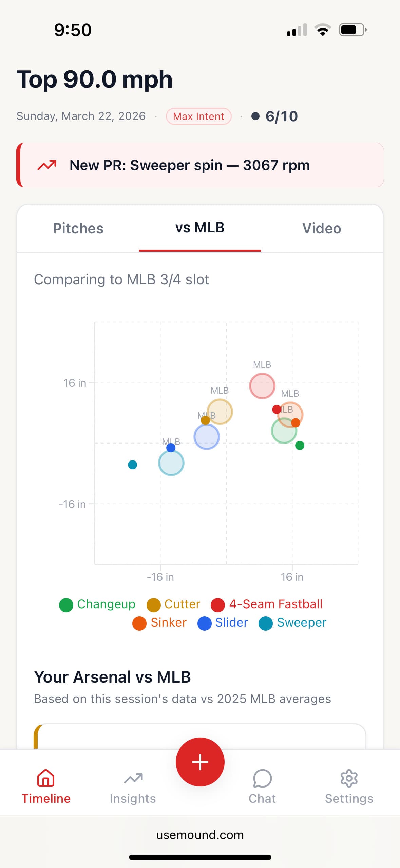Viewport: 400px width, 868px height.
Task: Tap the Slider legend marker
Action: pyautogui.click(x=204, y=623)
